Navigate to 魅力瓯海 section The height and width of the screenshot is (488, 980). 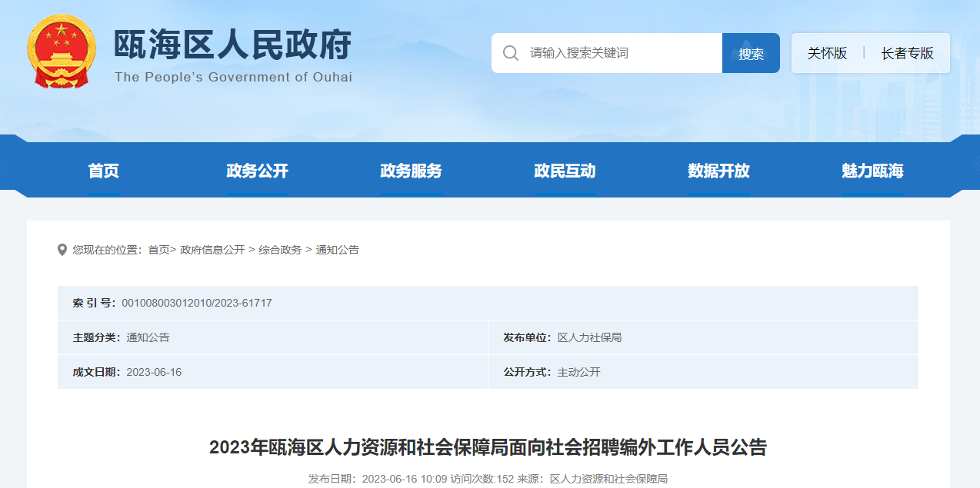click(872, 171)
